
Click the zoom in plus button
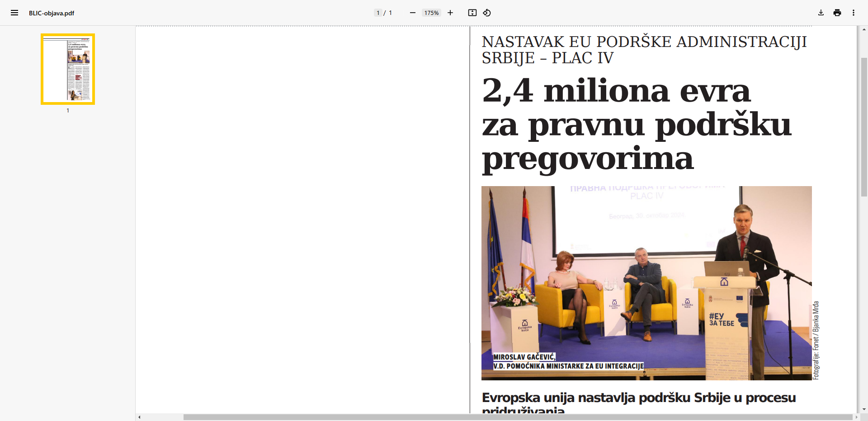[x=450, y=13]
